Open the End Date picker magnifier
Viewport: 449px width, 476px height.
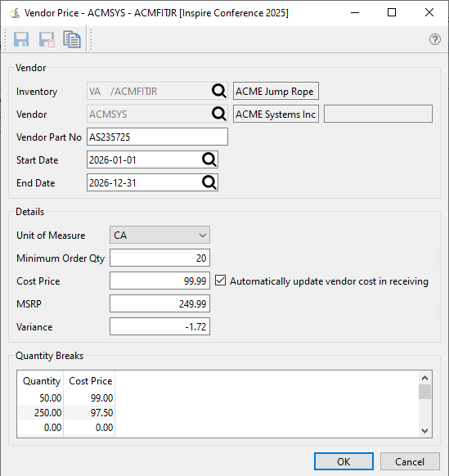pyautogui.click(x=209, y=182)
